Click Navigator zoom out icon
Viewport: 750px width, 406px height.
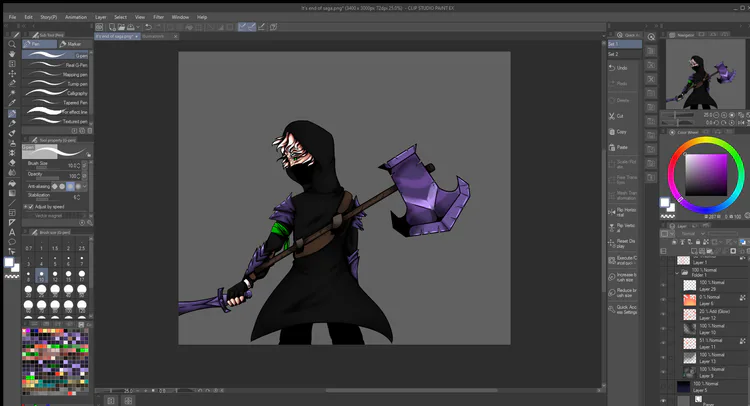click(716, 115)
